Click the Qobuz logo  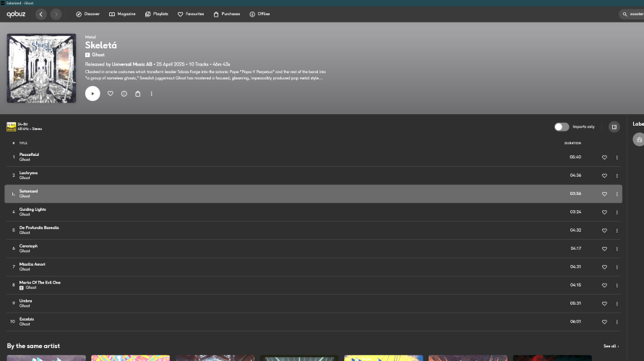(x=16, y=14)
